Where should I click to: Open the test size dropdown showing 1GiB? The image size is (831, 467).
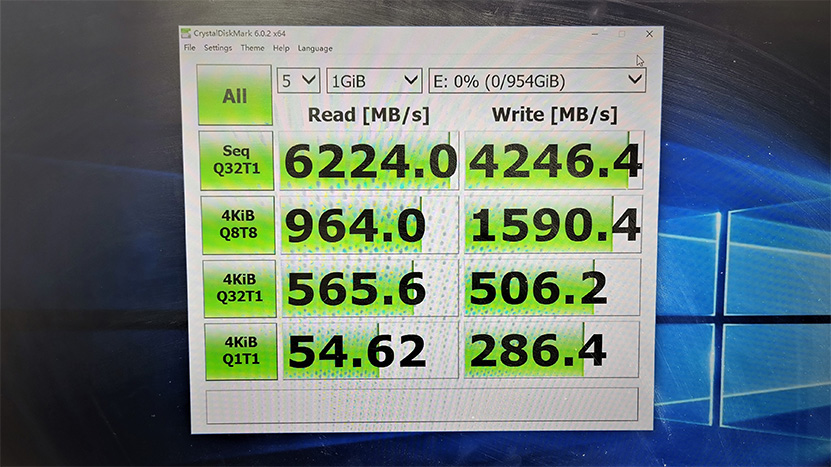click(374, 81)
